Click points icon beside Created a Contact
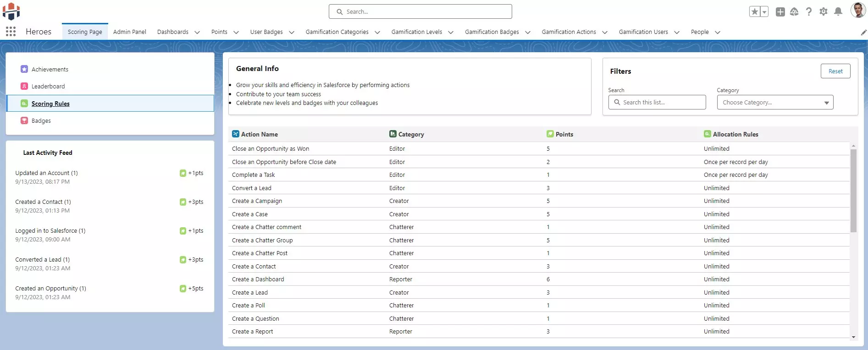This screenshot has width=868, height=350. click(x=183, y=202)
